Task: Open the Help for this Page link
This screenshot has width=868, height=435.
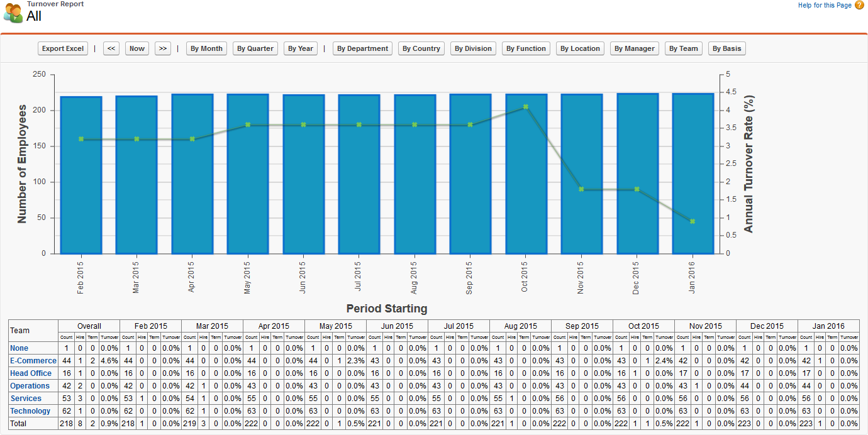Action: click(825, 6)
